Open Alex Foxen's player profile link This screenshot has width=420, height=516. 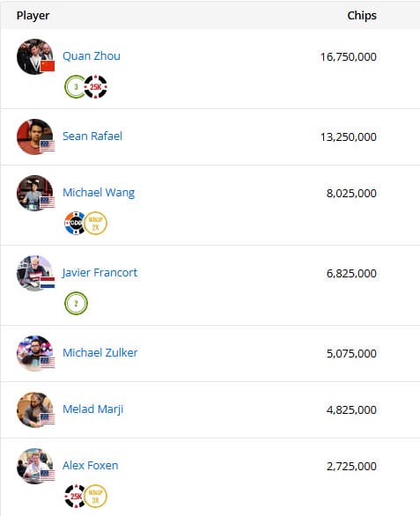[91, 466]
